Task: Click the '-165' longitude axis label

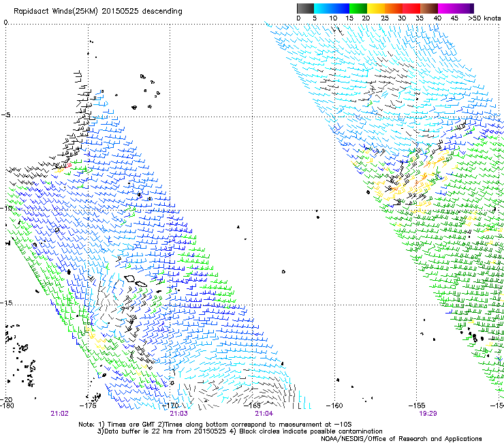Action: coord(253,406)
